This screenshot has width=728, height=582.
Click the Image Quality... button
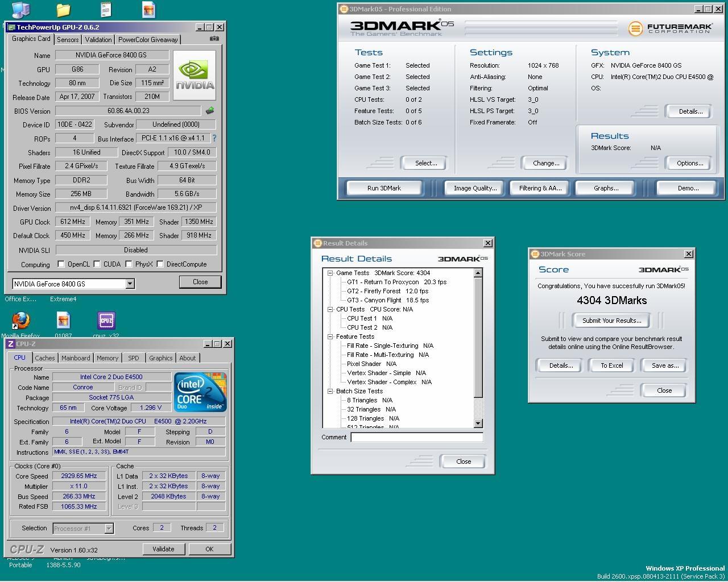pyautogui.click(x=475, y=188)
